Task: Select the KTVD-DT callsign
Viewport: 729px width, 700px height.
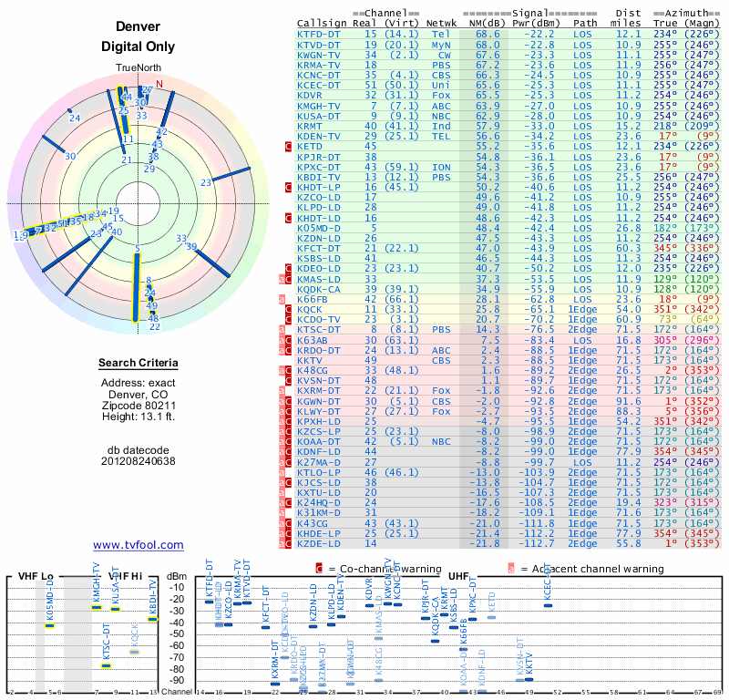Action: (319, 45)
